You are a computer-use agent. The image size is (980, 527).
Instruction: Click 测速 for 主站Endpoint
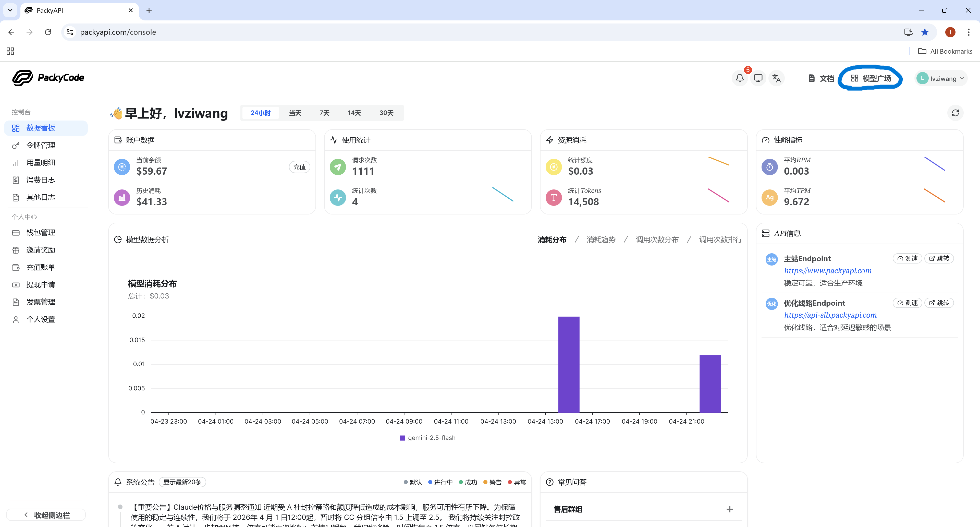point(907,258)
